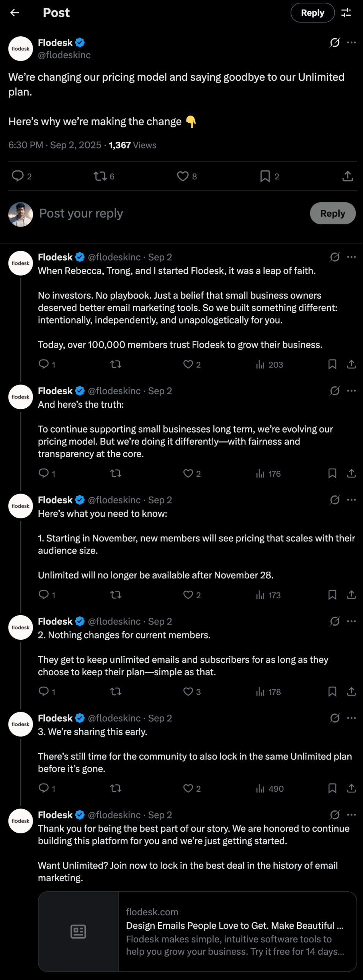Viewport: 363px width, 980px height.
Task: Repost the main post with 6 reposts
Action: (100, 176)
